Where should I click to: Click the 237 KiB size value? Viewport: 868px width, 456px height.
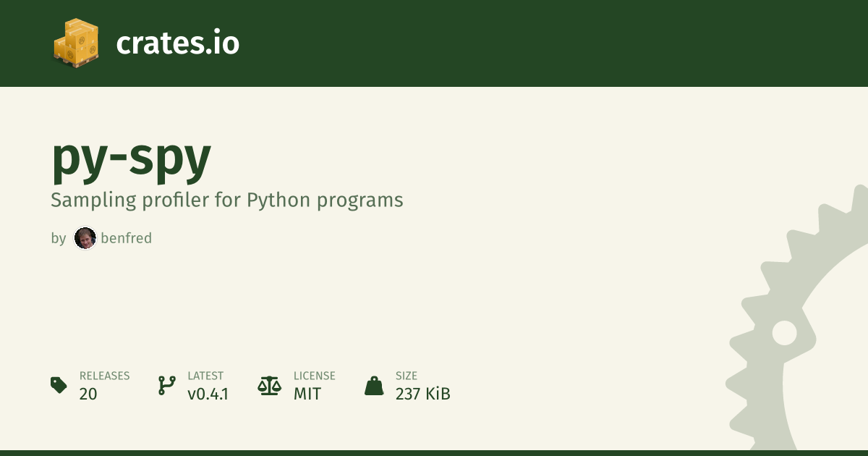tap(422, 394)
